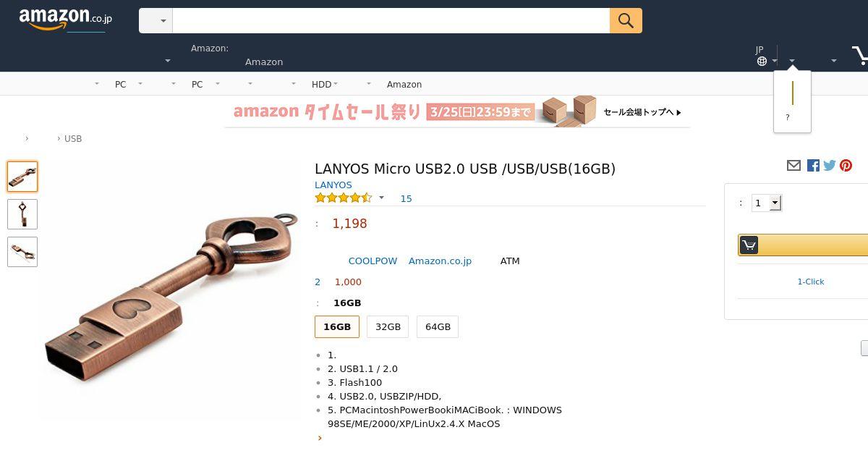Open the Amazon.co.jp logo homepage
Screen dimensions: 868x456
[x=66, y=20]
